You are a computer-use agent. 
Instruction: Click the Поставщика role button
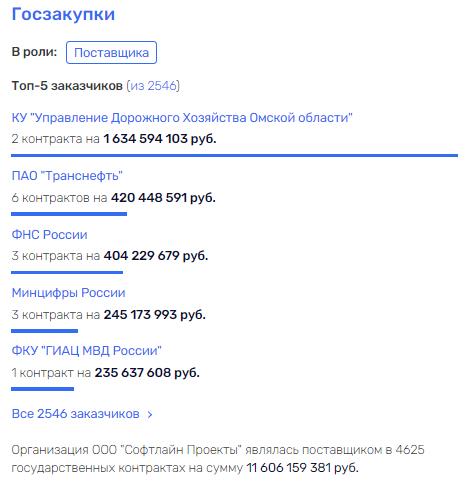[x=111, y=52]
